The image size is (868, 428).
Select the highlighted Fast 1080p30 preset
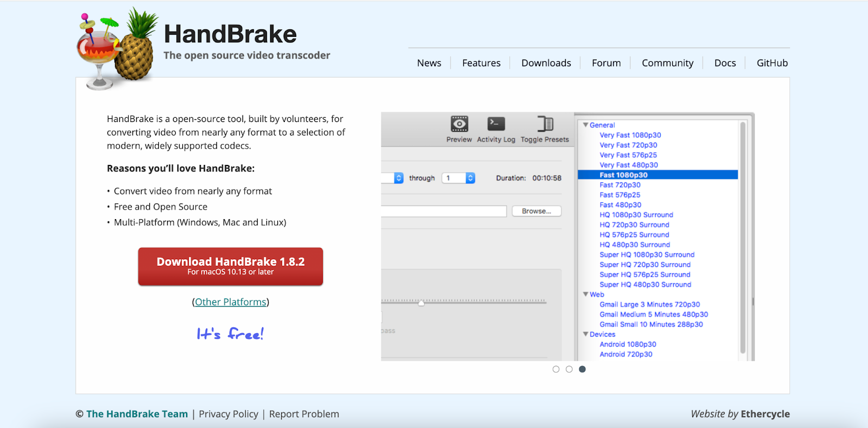click(658, 175)
